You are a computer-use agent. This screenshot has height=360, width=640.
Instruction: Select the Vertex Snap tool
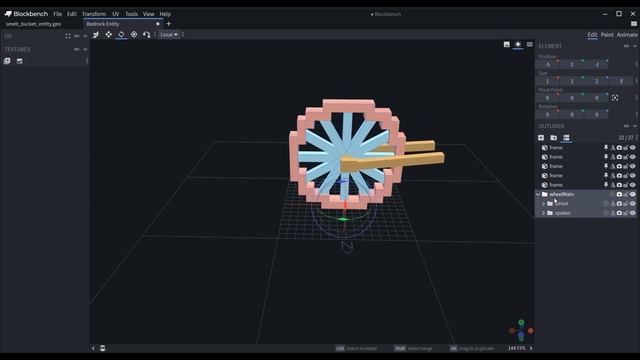[147, 35]
